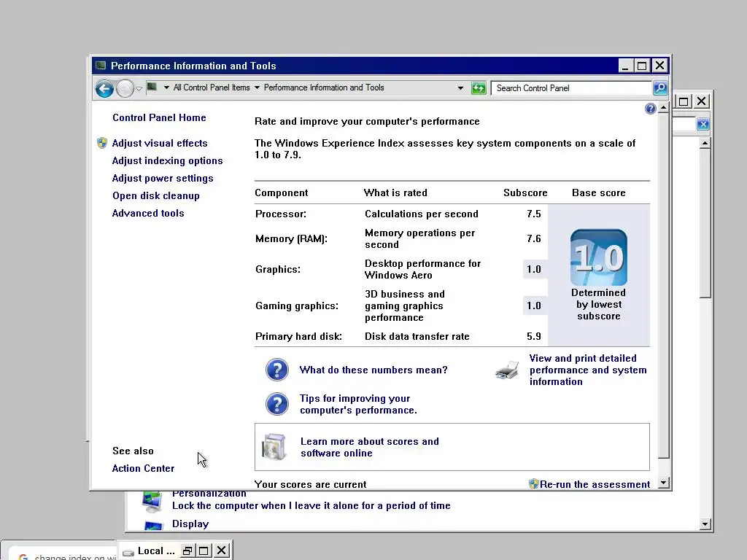
Task: Close the background Control Panel window
Action: coord(701,101)
